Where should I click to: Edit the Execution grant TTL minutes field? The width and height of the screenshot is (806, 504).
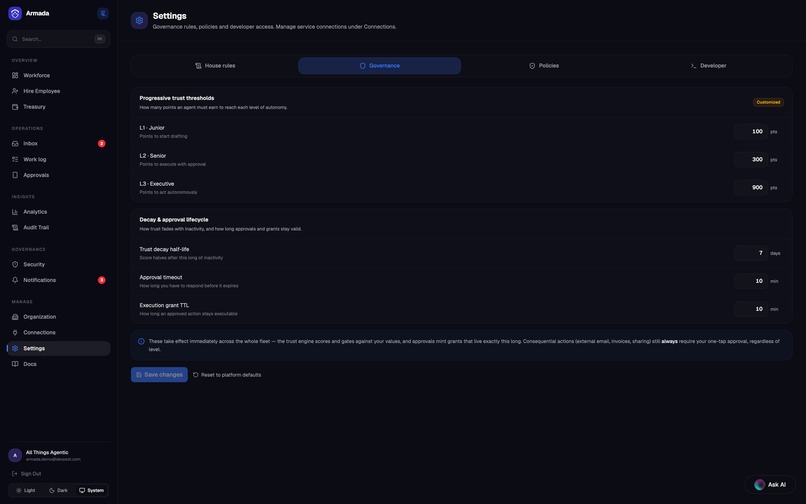pos(751,309)
